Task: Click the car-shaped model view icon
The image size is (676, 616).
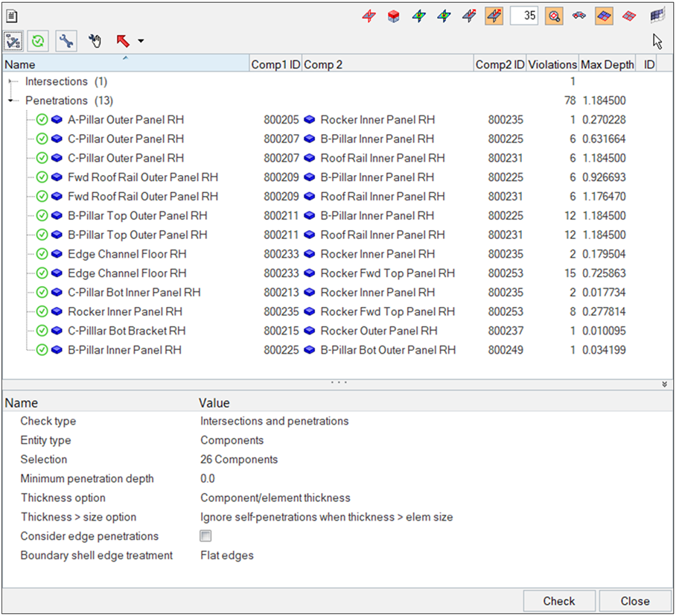Action: [x=578, y=16]
